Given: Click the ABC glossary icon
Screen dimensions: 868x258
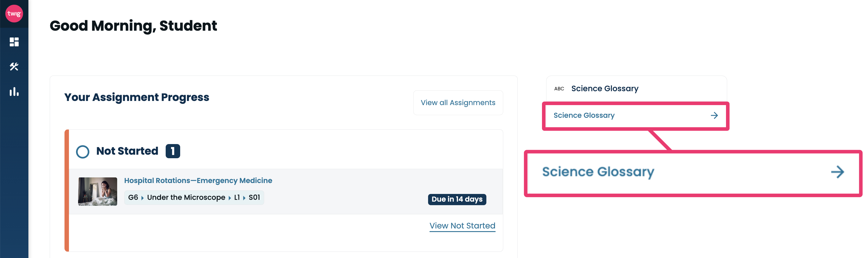Looking at the screenshot, I should point(559,89).
